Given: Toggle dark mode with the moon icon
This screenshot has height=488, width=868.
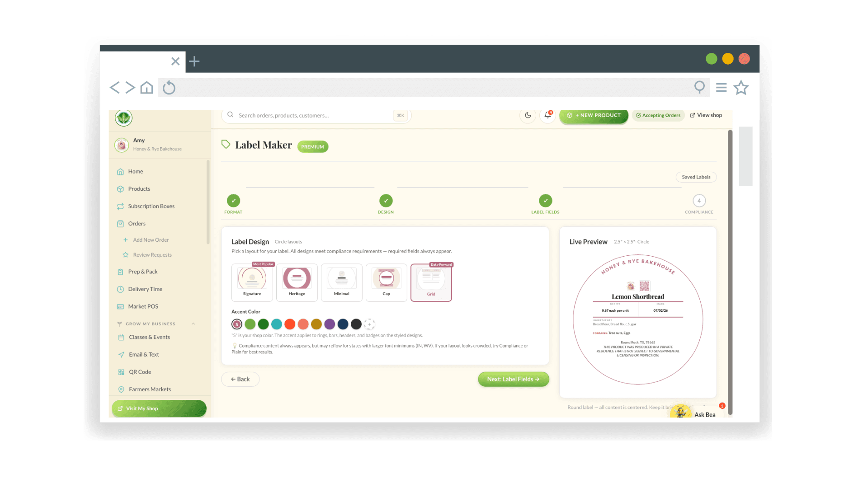Looking at the screenshot, I should click(528, 115).
